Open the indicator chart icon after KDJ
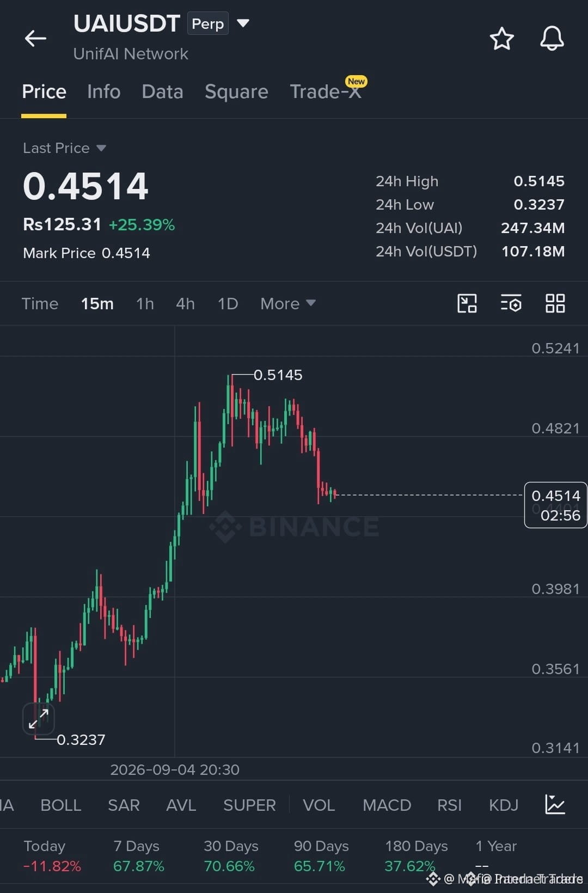Screen dimensions: 588x893 click(555, 804)
